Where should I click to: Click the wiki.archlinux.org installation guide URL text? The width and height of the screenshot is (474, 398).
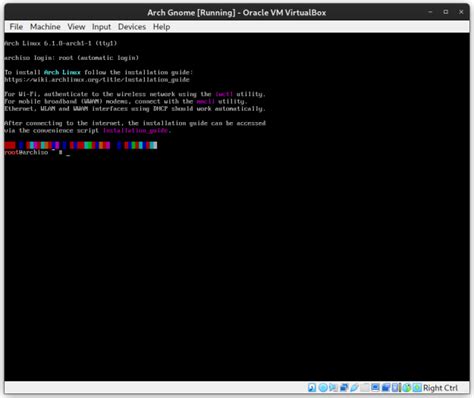coord(97,80)
